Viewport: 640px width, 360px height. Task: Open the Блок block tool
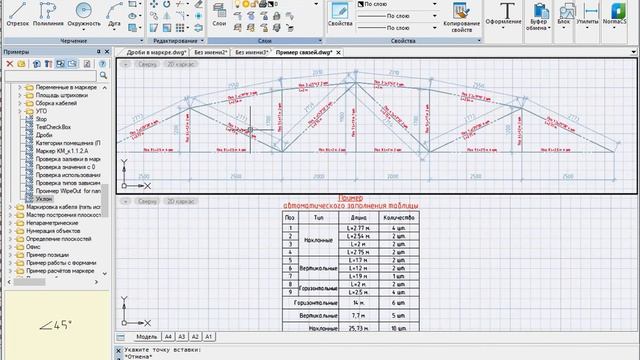click(564, 16)
